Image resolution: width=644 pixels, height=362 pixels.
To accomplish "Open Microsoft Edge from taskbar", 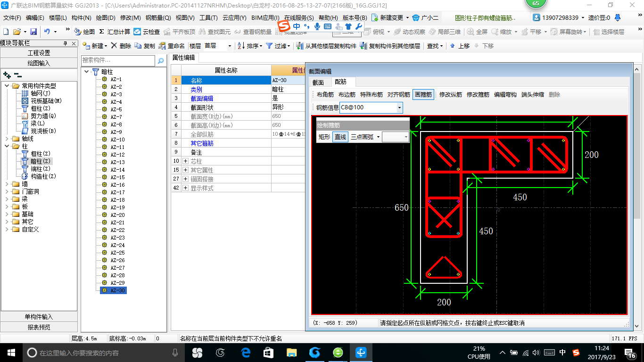I will [246, 352].
